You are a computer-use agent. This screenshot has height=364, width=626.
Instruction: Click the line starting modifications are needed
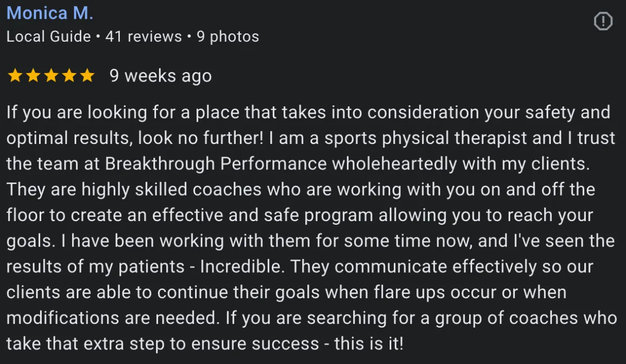click(311, 318)
